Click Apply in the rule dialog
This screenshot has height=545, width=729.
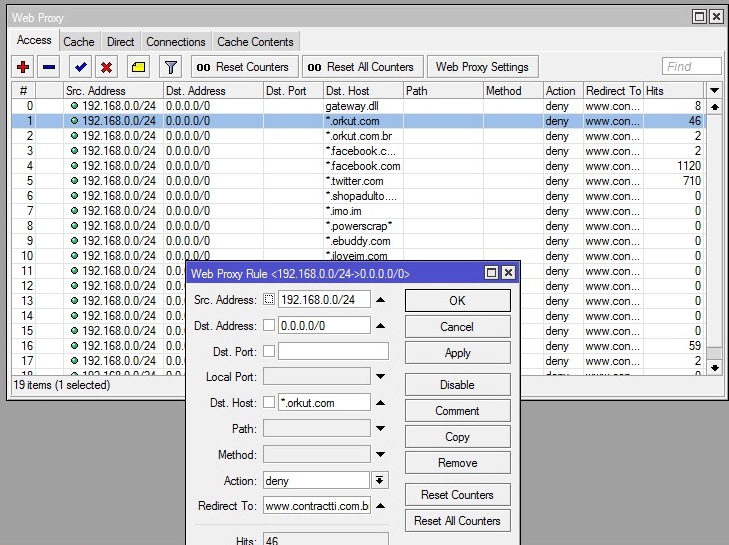457,353
